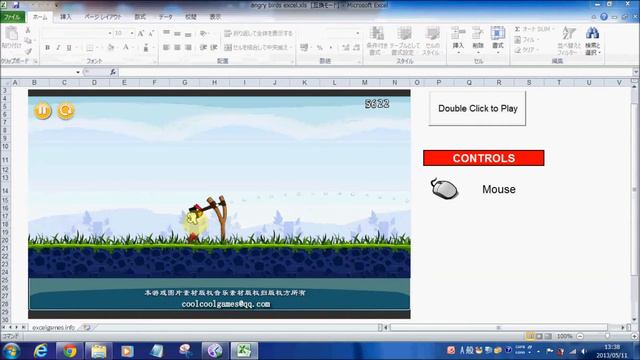The height and width of the screenshot is (360, 640).
Task: Switch to the Page Layout ribbon tab
Action: pyautogui.click(x=103, y=17)
